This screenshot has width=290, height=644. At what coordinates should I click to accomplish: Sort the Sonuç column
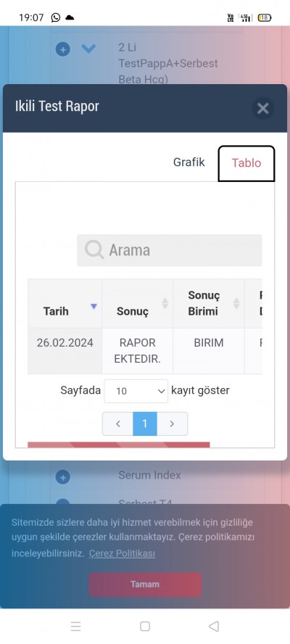click(x=165, y=304)
